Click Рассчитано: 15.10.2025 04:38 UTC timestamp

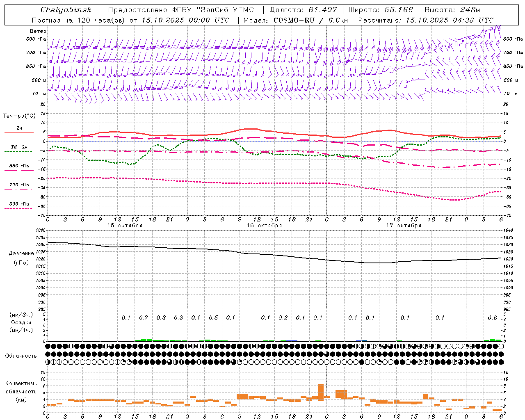[x=426, y=20]
